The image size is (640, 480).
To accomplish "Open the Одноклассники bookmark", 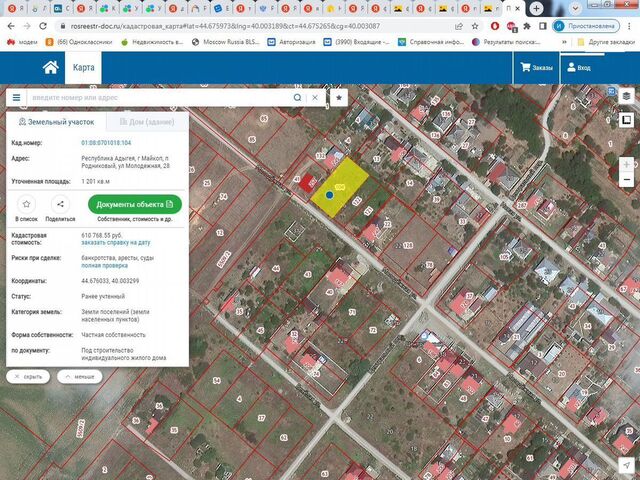I will click(x=79, y=42).
